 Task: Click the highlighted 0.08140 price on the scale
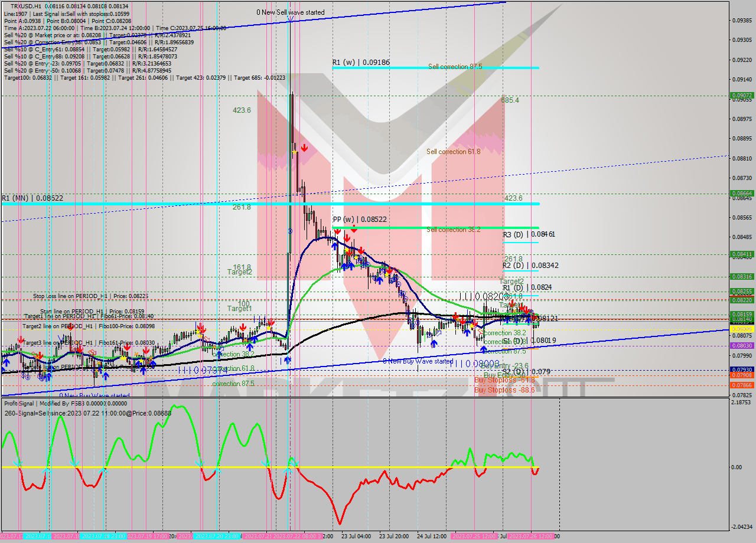coord(742,318)
